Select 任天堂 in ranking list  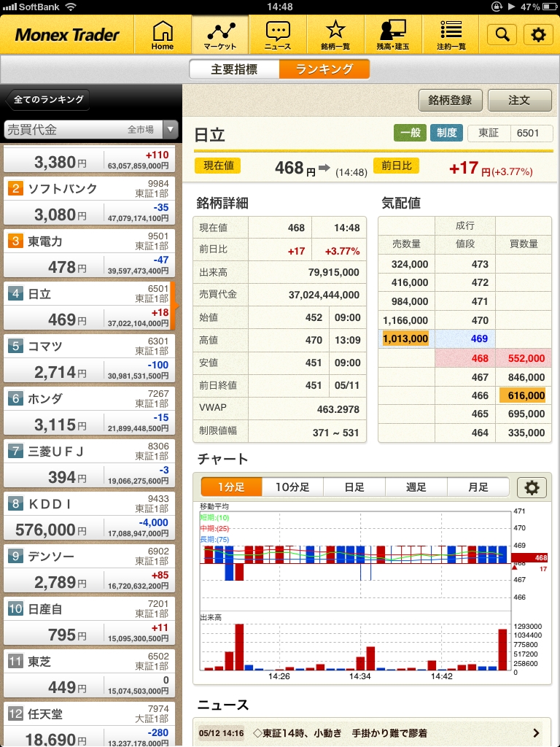click(x=89, y=724)
